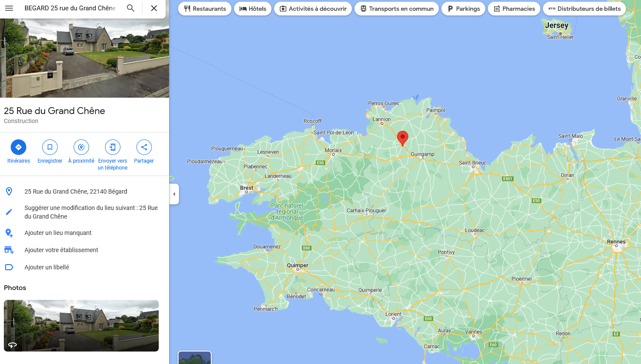Click the Granville label on map
The width and height of the screenshot is (641, 364).
click(x=627, y=99)
